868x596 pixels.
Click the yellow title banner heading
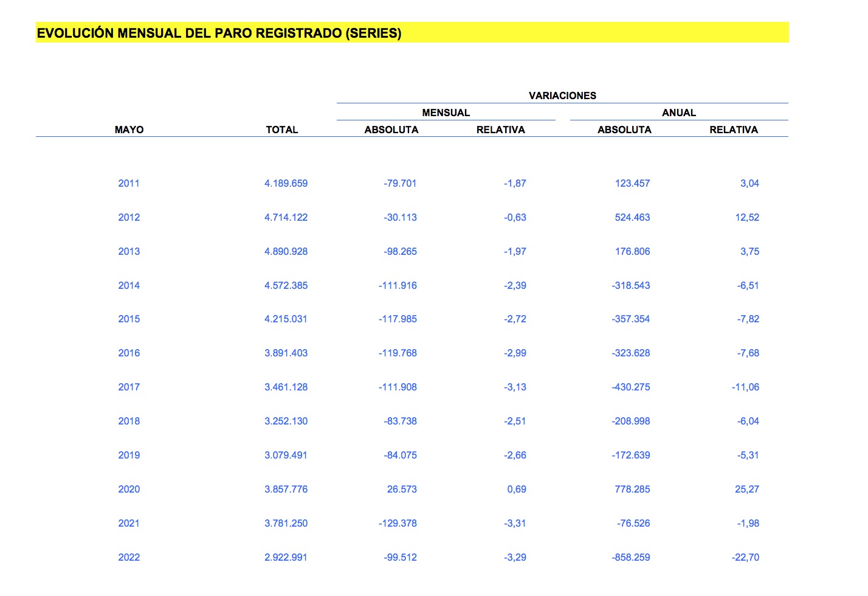tap(219, 33)
